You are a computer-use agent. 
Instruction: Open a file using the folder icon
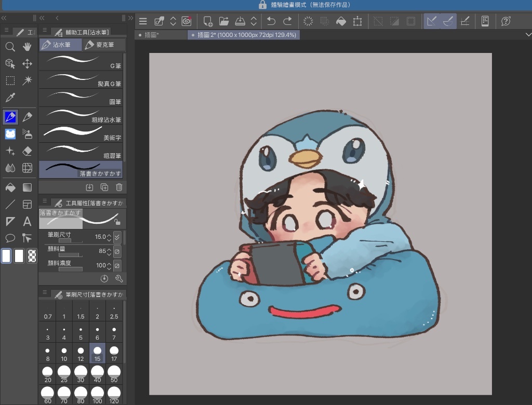tap(224, 21)
